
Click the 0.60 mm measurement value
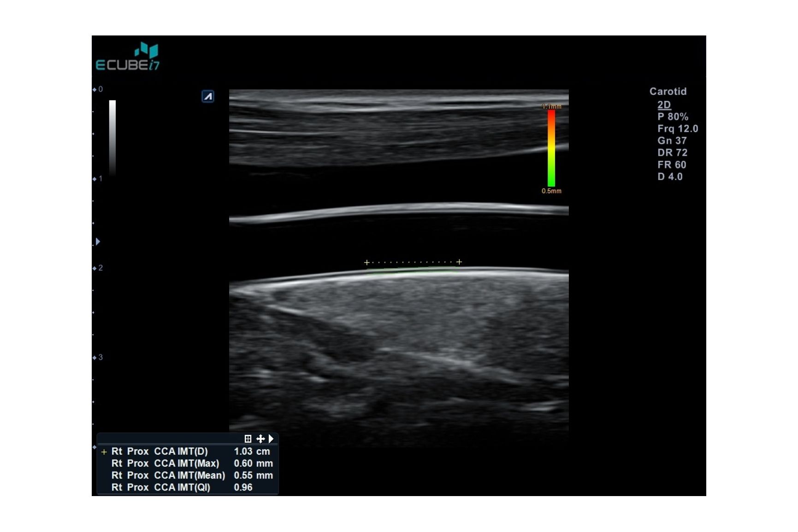coord(253,463)
